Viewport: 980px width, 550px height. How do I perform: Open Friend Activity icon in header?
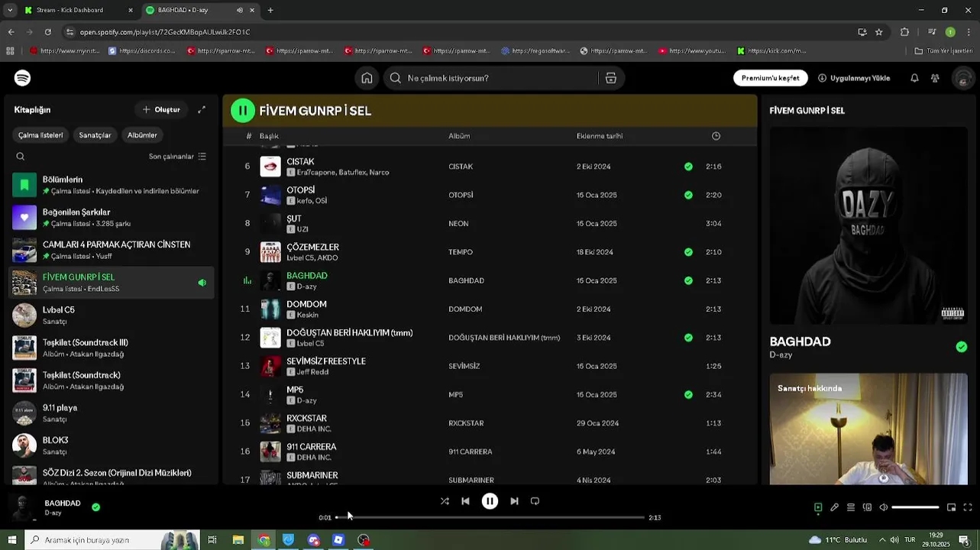[x=935, y=78]
